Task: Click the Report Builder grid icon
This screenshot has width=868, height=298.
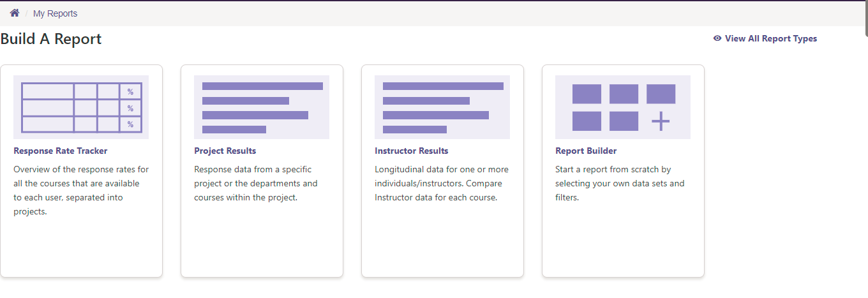Action: pos(622,107)
